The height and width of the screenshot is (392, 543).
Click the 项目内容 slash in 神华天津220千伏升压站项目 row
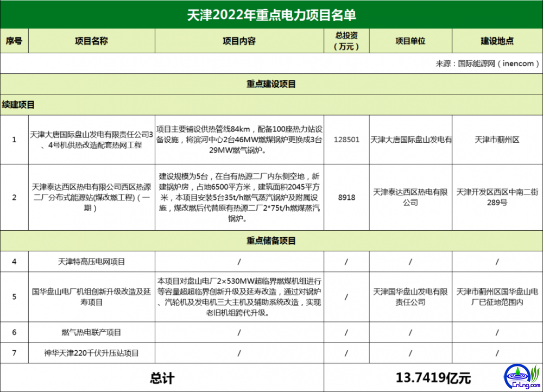tap(239, 353)
